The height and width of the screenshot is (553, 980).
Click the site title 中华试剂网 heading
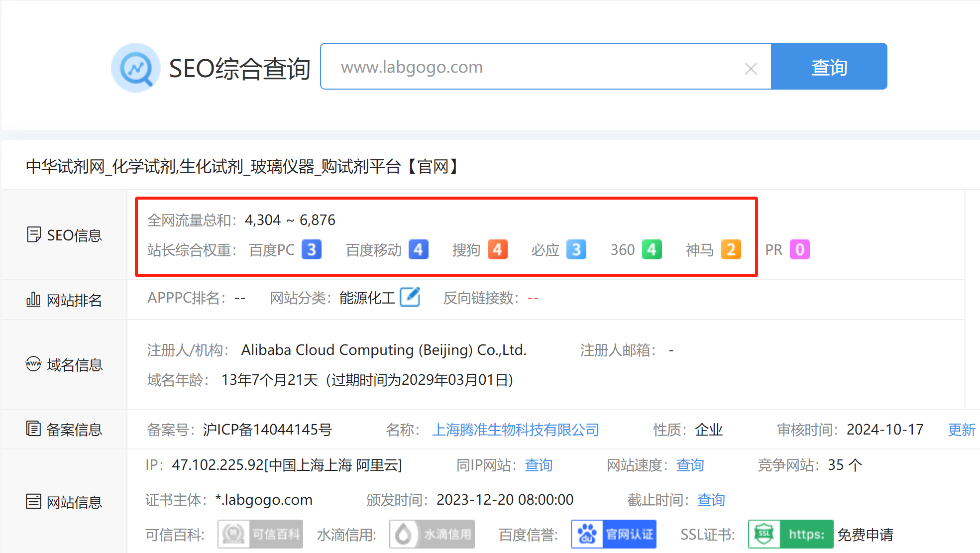(x=242, y=166)
